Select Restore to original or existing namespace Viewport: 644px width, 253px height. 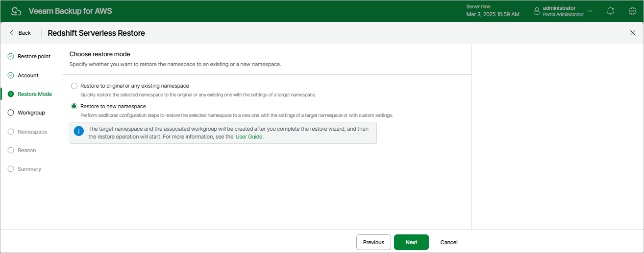[74, 86]
